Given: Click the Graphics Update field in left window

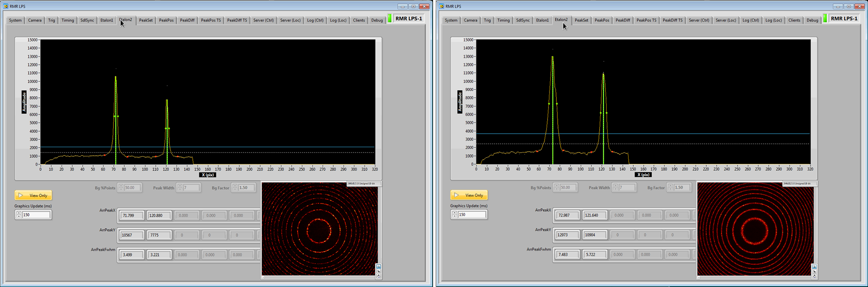Looking at the screenshot, I should click(36, 215).
